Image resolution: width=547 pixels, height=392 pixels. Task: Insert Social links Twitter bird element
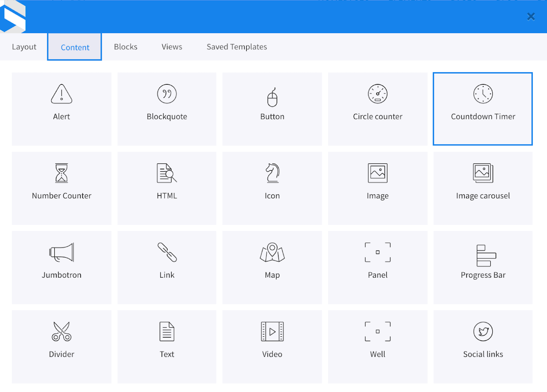point(483,347)
